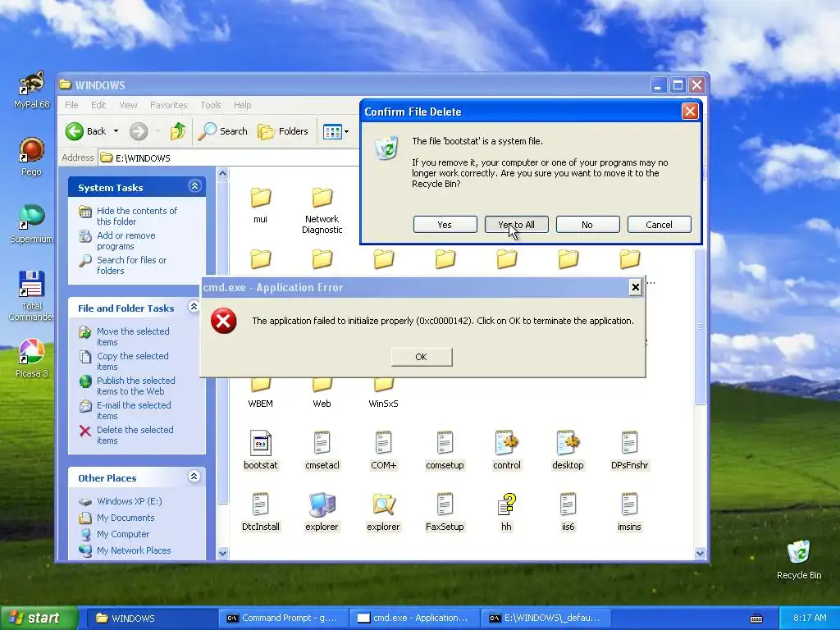Viewport: 840px width, 630px height.
Task: Select the Network Diagnostic folder
Action: coord(322,210)
